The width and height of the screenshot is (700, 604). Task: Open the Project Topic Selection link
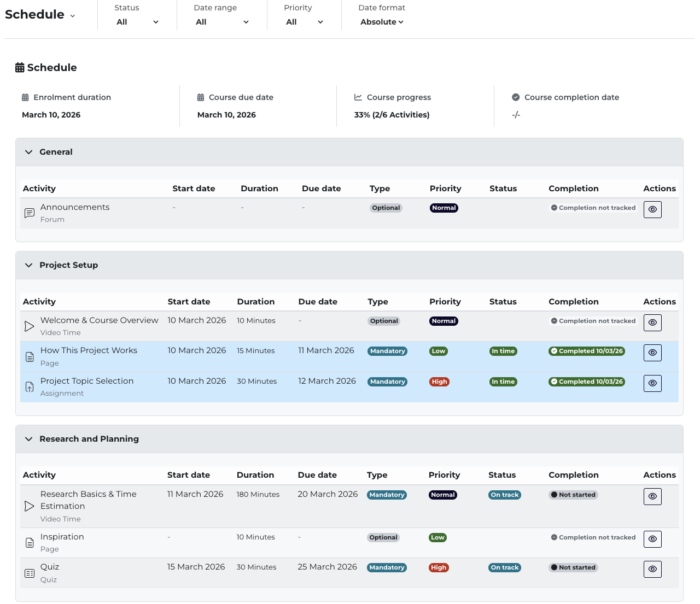pyautogui.click(x=87, y=381)
